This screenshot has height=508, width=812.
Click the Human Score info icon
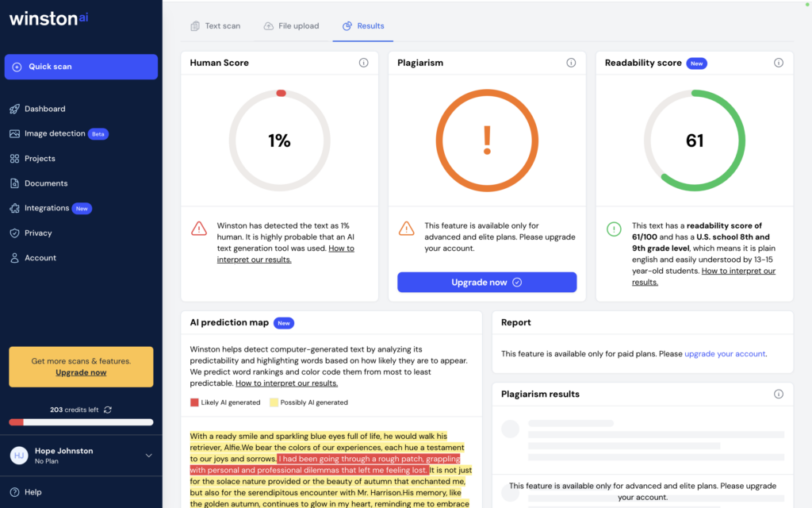pyautogui.click(x=364, y=62)
